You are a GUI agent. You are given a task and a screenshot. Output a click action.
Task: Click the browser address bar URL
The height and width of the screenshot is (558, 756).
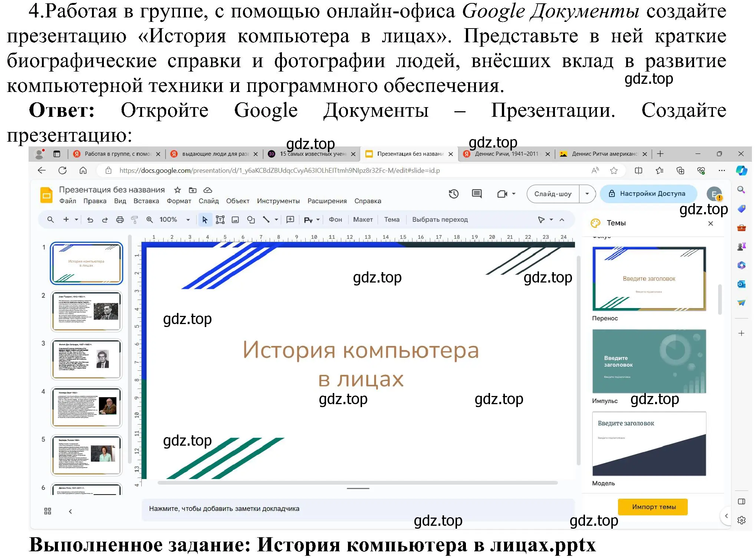(x=279, y=171)
